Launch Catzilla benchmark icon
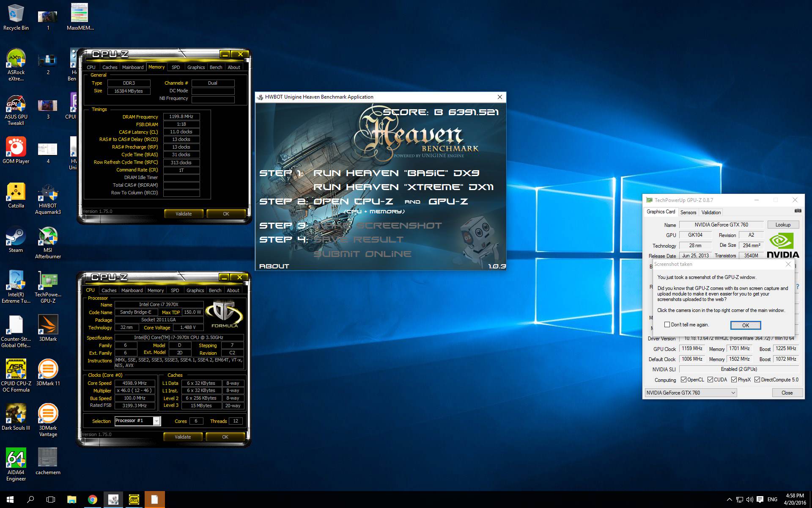Image resolution: width=812 pixels, height=508 pixels. coord(16,195)
